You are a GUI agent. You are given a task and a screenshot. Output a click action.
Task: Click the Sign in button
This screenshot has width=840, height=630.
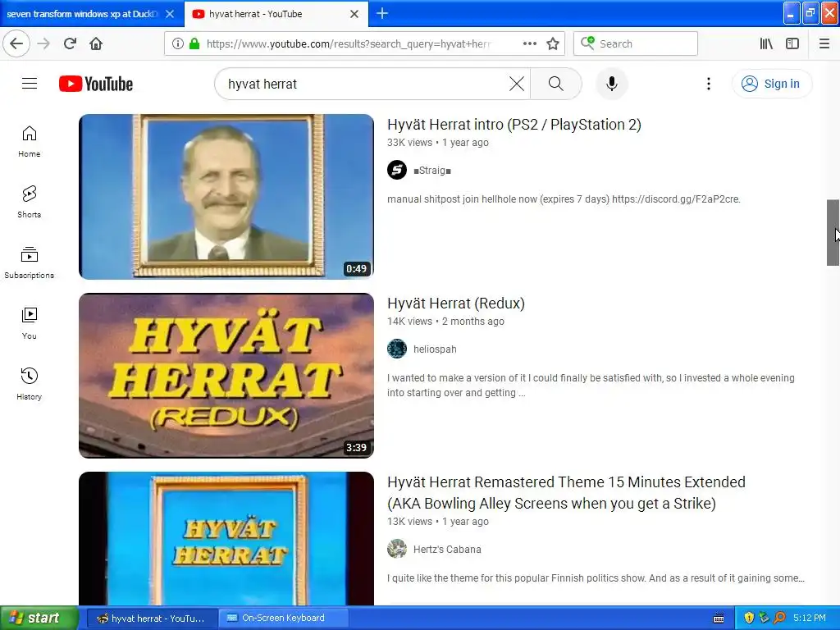pyautogui.click(x=772, y=84)
